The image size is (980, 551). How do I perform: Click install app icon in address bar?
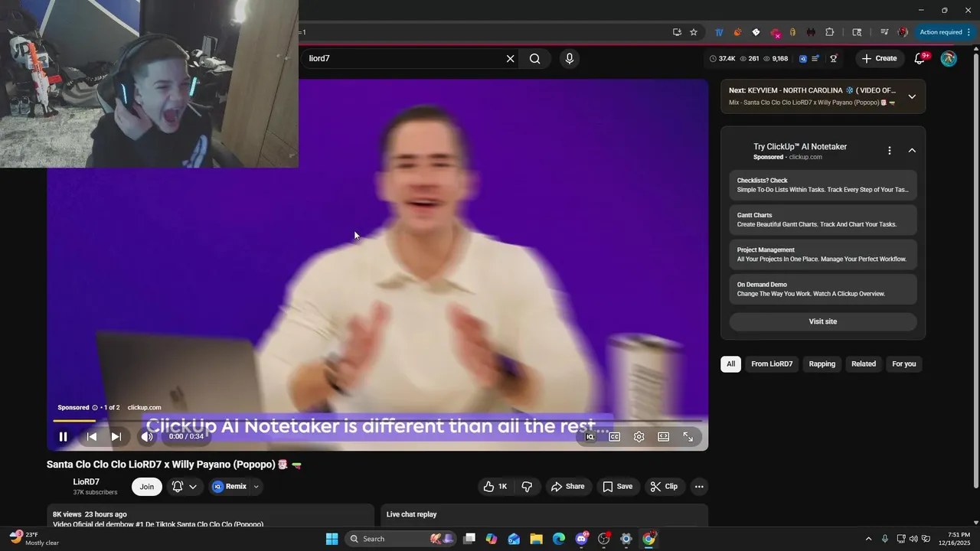click(x=677, y=32)
